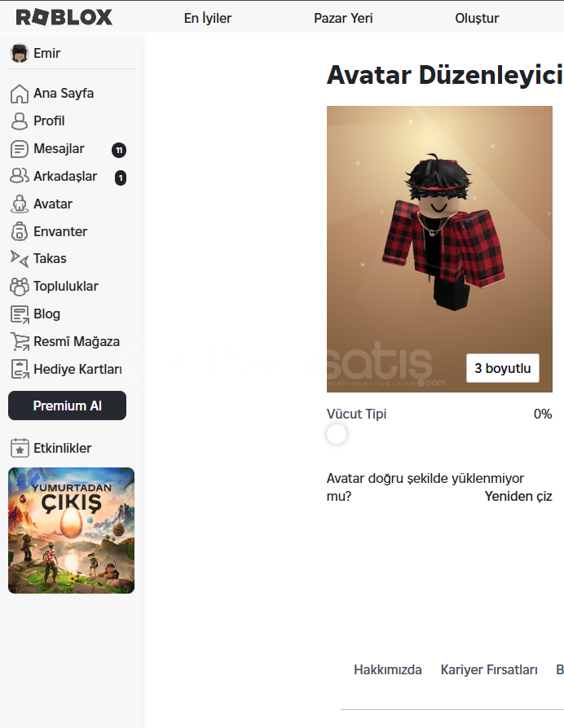Open the Envanter backpack icon
This screenshot has height=728, width=564.
pos(19,231)
